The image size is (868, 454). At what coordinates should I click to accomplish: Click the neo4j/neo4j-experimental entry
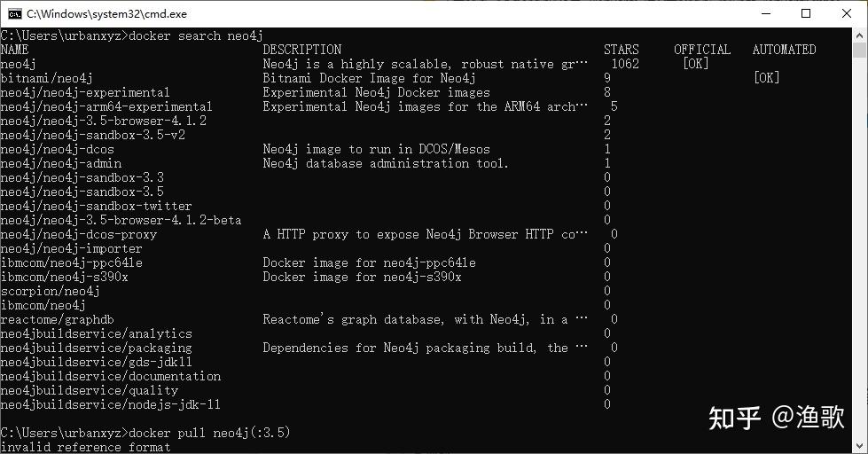pyautogui.click(x=85, y=92)
